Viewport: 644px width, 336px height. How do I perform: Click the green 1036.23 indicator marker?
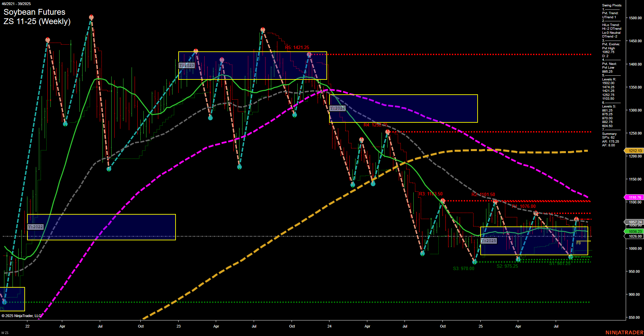[635, 231]
